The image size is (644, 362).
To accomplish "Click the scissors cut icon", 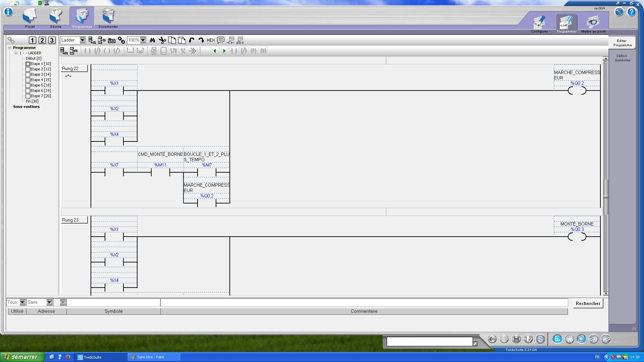I will point(162,40).
